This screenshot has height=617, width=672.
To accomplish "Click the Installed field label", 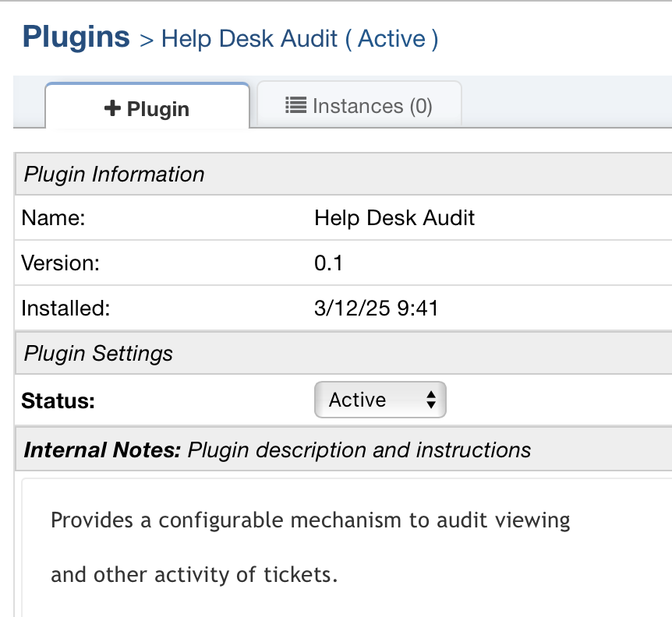I will 65,308.
